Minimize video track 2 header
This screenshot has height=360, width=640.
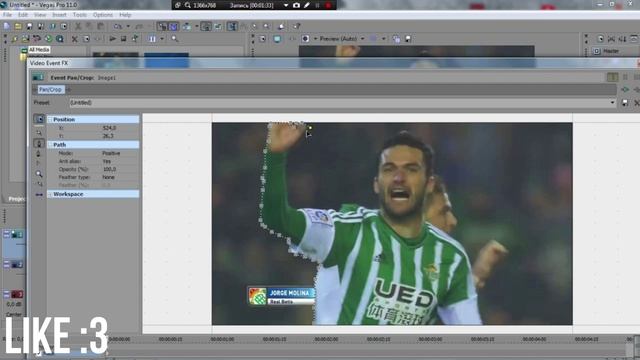click(x=7, y=264)
